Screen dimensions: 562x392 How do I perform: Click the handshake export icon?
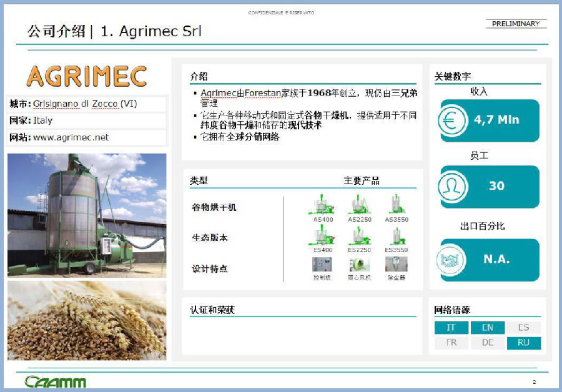(x=451, y=260)
